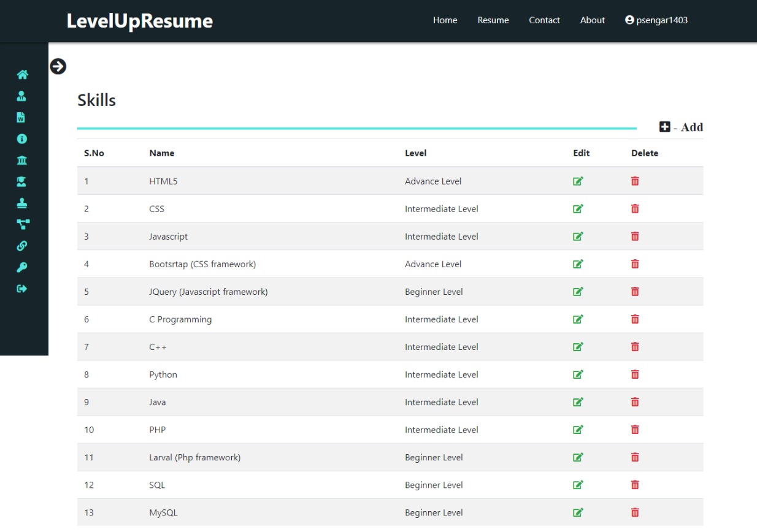757x532 pixels.
Task: Open the graduate cap sidebar icon
Action: pos(22,182)
